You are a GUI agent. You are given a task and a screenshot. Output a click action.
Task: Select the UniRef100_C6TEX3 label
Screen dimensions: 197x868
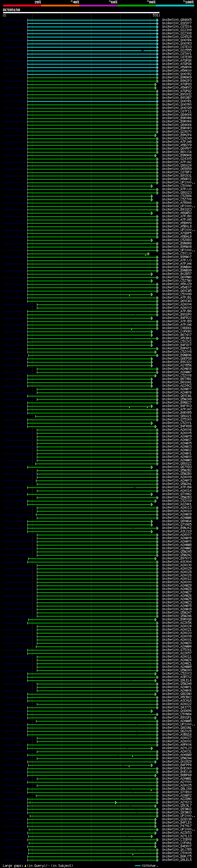click(x=177, y=47)
